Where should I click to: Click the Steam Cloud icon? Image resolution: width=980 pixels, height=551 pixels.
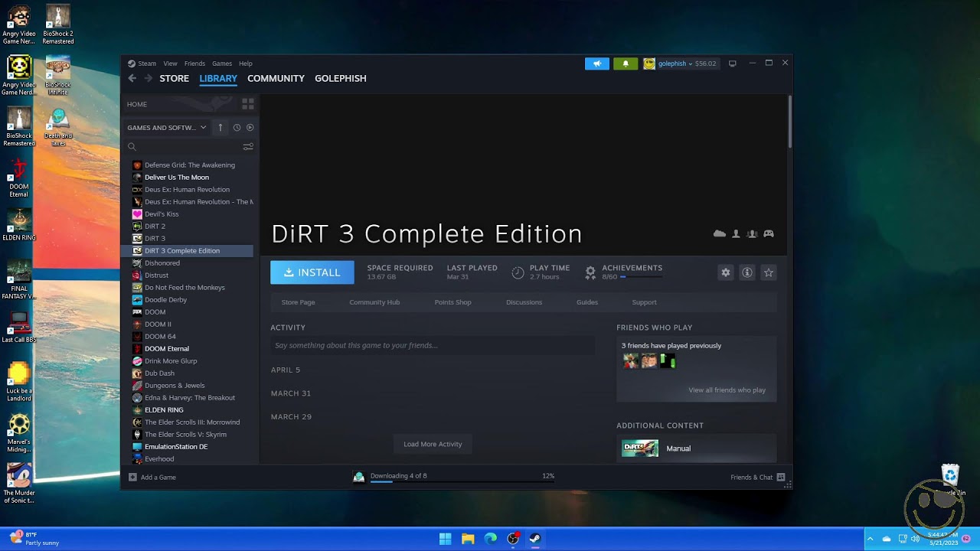[720, 233]
